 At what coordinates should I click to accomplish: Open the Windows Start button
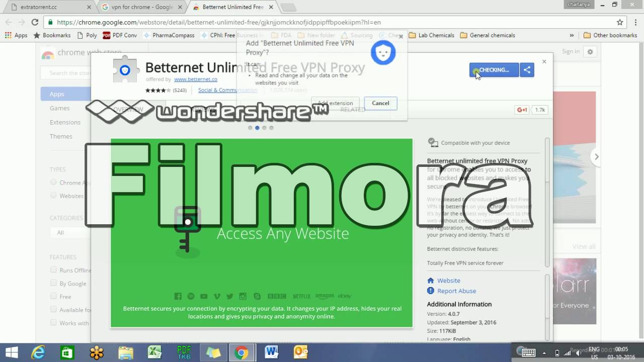point(12,352)
